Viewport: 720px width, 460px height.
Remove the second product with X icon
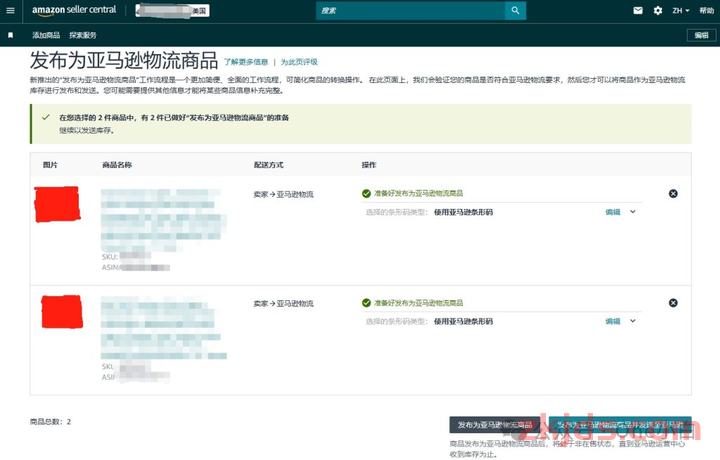coord(673,303)
